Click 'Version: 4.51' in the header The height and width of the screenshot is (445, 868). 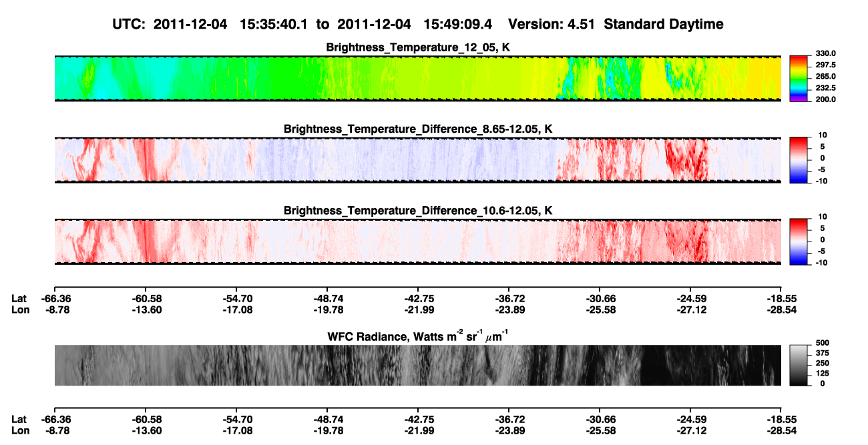tap(550, 24)
